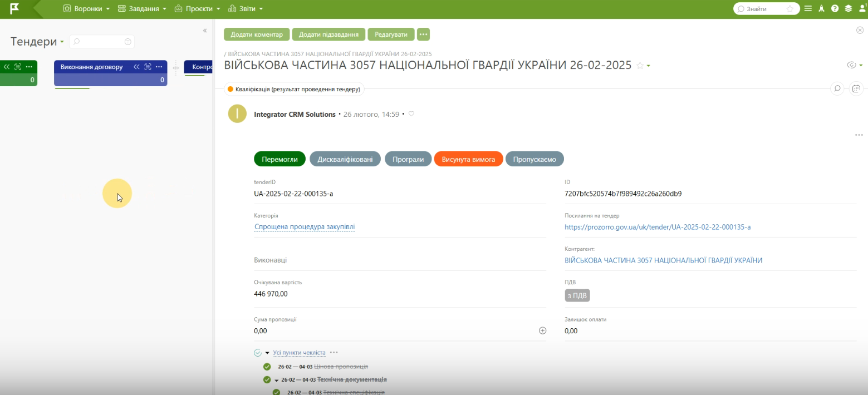
Task: Collapse the Виконання договору column with arrows
Action: coord(136,67)
